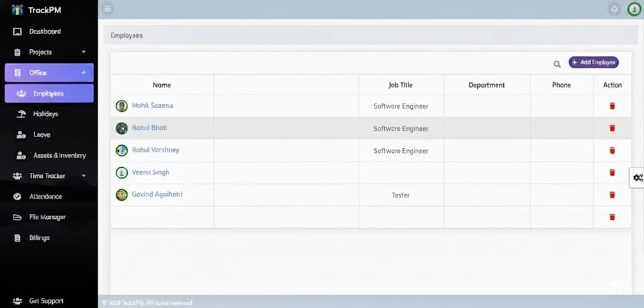This screenshot has width=644, height=308.
Task: Open Veenu Singh's profile link
Action: (150, 172)
